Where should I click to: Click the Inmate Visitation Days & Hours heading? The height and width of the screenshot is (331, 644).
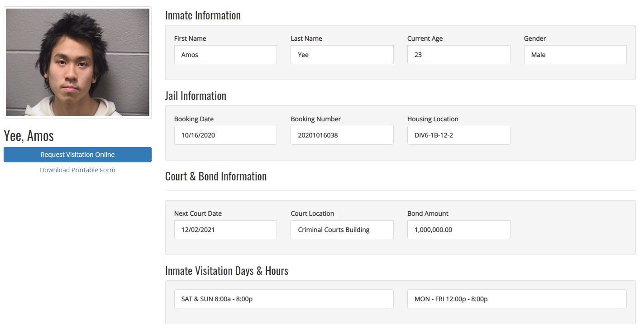(226, 271)
